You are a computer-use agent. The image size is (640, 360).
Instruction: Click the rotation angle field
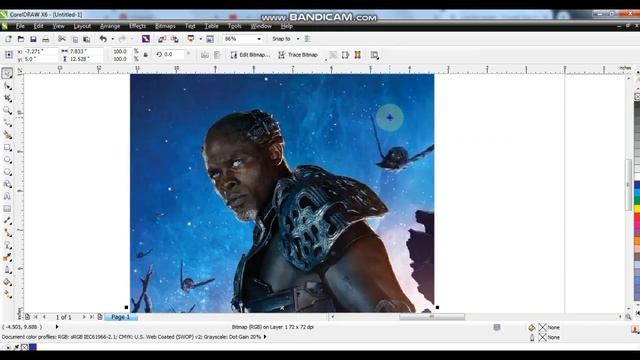[173, 54]
